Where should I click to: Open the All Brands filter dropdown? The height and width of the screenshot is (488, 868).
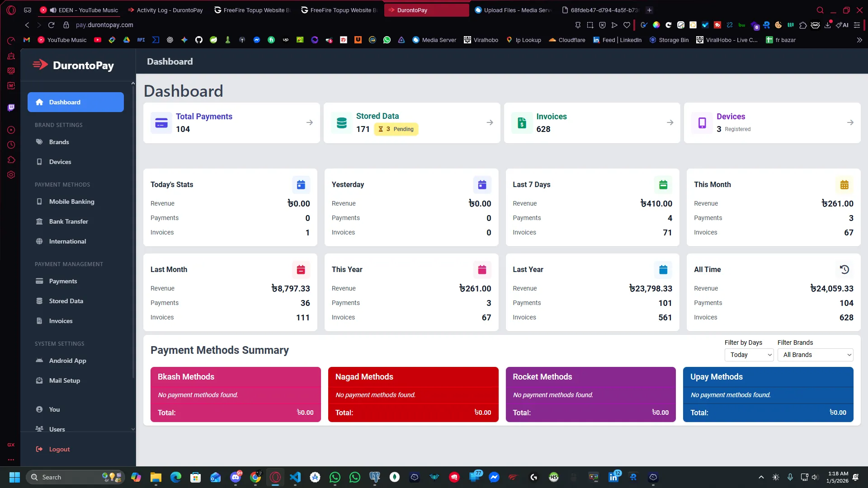815,355
